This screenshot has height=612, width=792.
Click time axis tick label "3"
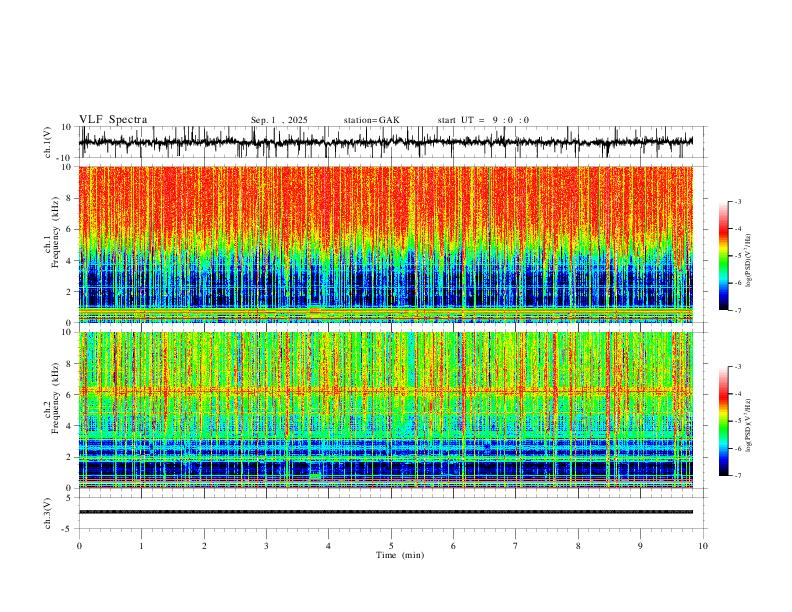(266, 546)
